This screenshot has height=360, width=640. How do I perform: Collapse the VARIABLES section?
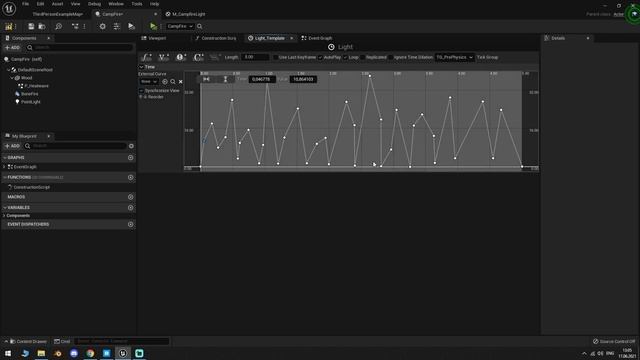(4, 207)
